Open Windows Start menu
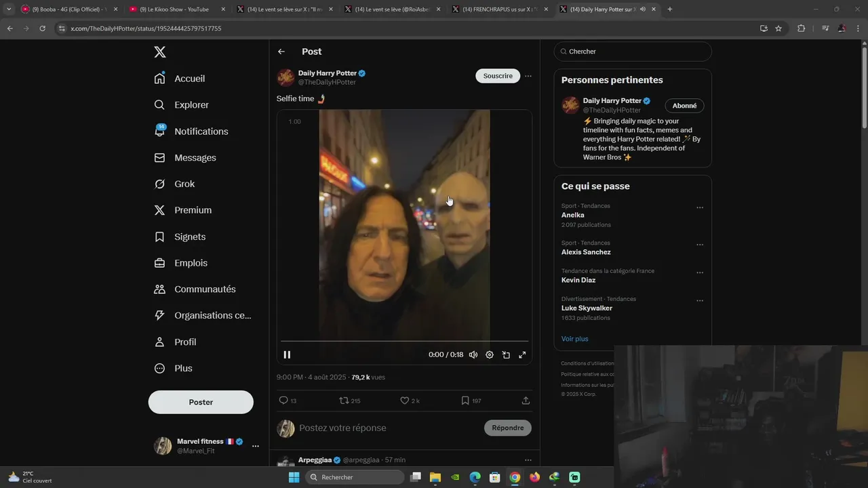 [294, 477]
